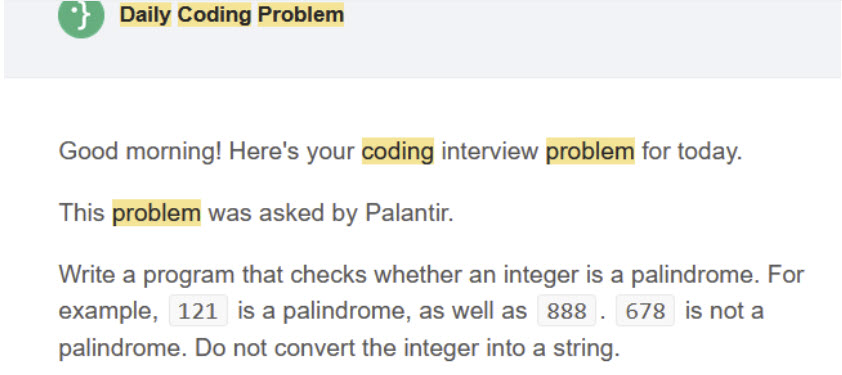Click the 678 code snippet
The height and width of the screenshot is (375, 842).
(x=645, y=311)
